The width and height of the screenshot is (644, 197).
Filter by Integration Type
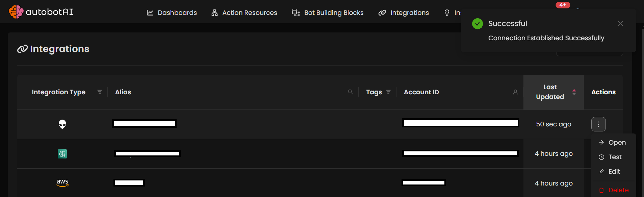pyautogui.click(x=100, y=92)
